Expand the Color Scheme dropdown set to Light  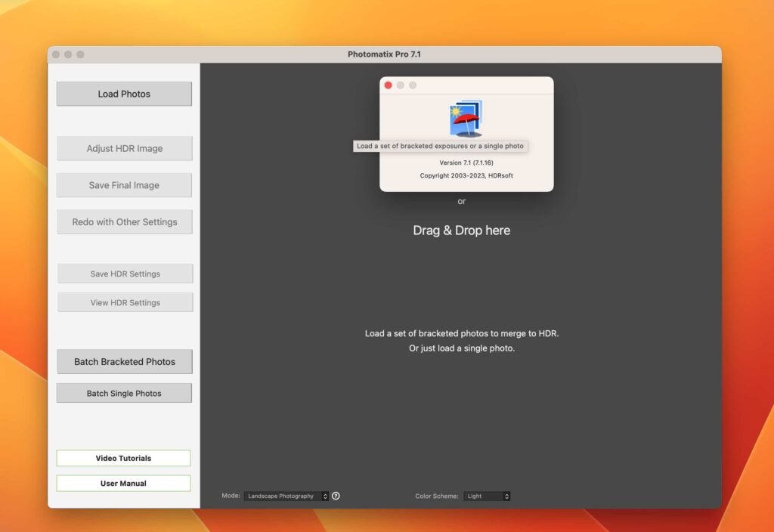coord(487,496)
